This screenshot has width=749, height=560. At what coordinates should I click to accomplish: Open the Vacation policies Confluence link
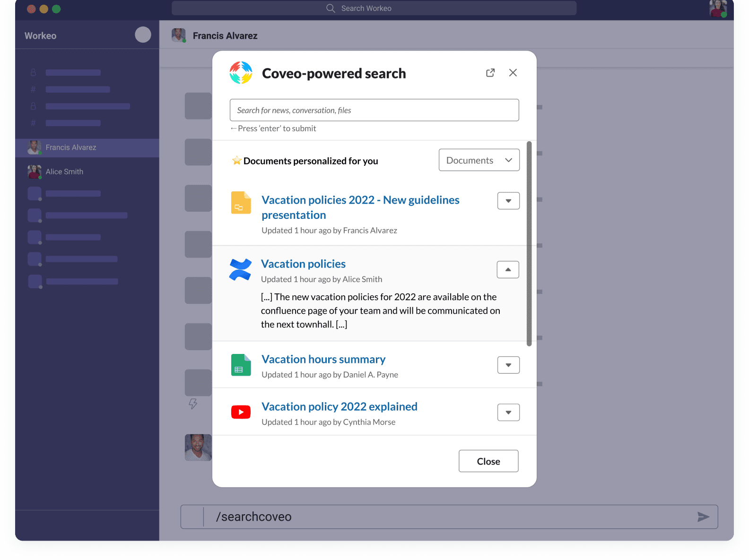[303, 264]
